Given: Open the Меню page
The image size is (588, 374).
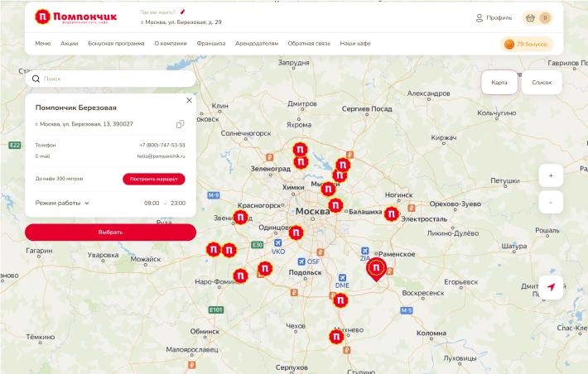Looking at the screenshot, I should pos(43,44).
